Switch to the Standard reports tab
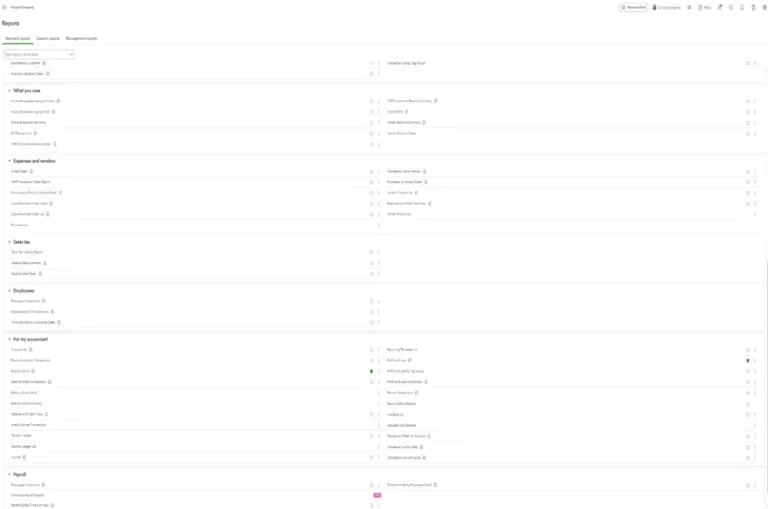This screenshot has height=509, width=768. (x=18, y=38)
